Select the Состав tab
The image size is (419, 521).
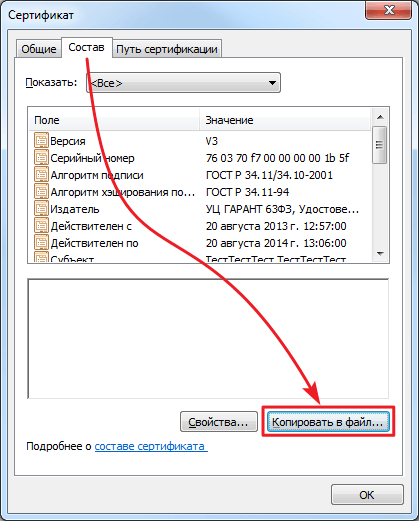coord(86,47)
